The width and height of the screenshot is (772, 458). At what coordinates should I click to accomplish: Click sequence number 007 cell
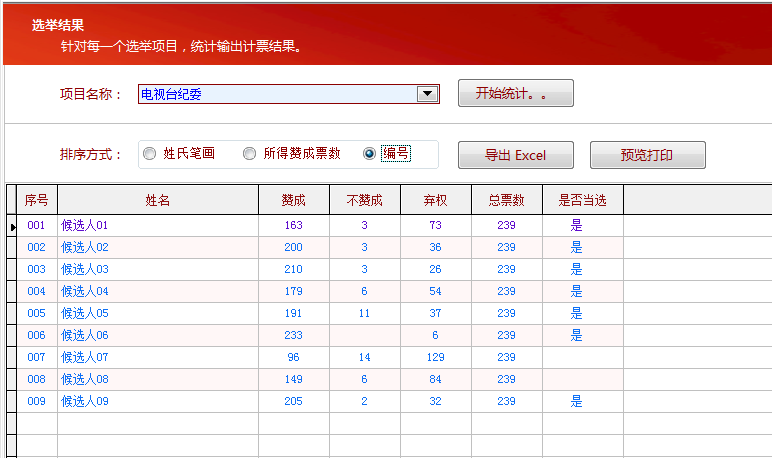(37, 358)
